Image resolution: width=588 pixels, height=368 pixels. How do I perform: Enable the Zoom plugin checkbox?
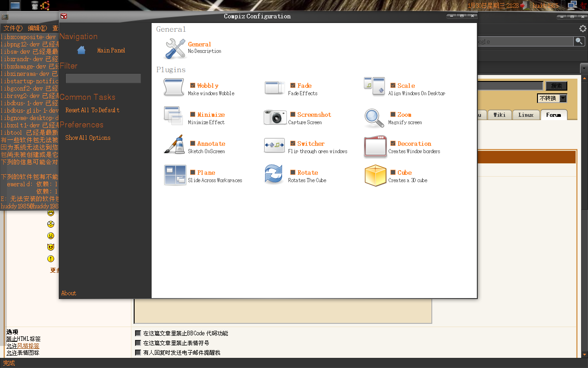[x=393, y=115]
